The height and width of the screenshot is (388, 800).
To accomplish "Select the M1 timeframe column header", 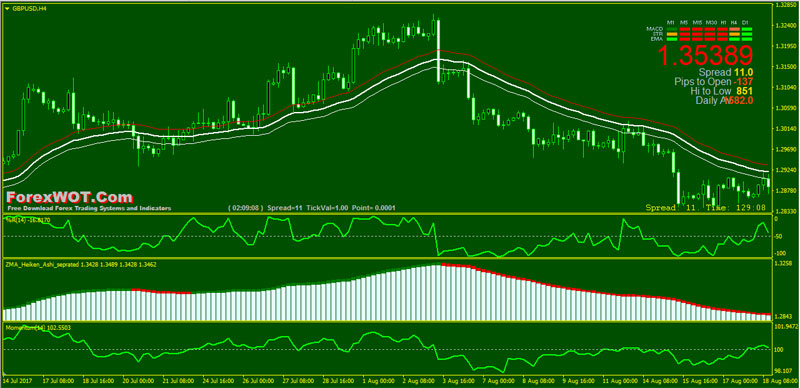I will pyautogui.click(x=671, y=22).
